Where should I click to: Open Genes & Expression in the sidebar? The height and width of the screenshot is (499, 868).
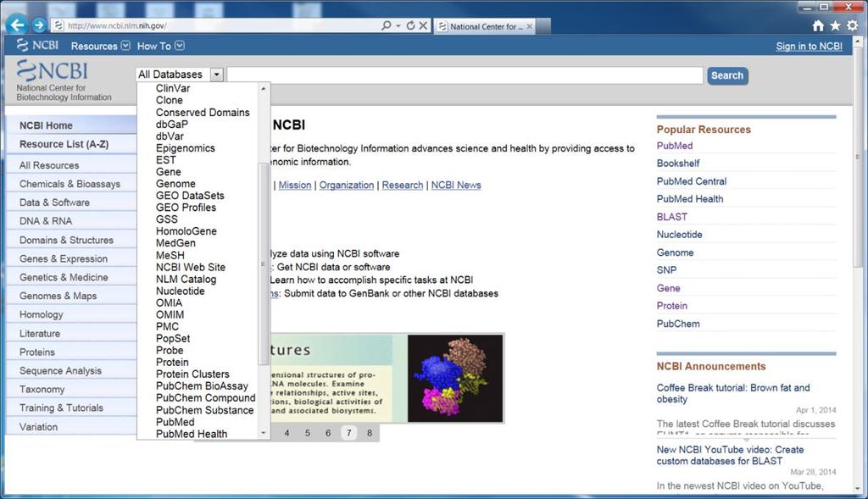71,258
